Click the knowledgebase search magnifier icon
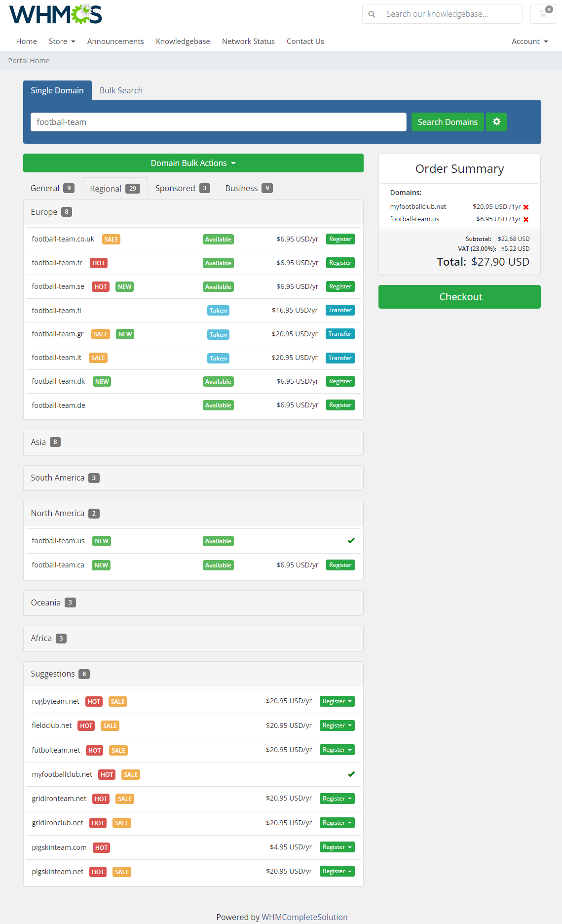This screenshot has width=562, height=924. 372,14
